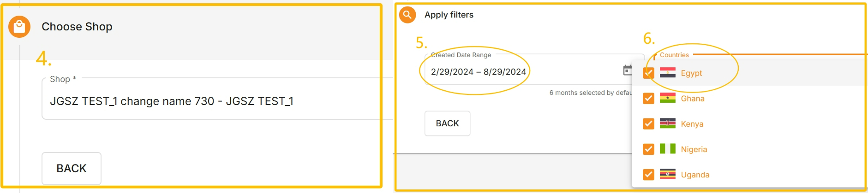Click the Nigeria flag icon
868x193 pixels.
tap(667, 149)
